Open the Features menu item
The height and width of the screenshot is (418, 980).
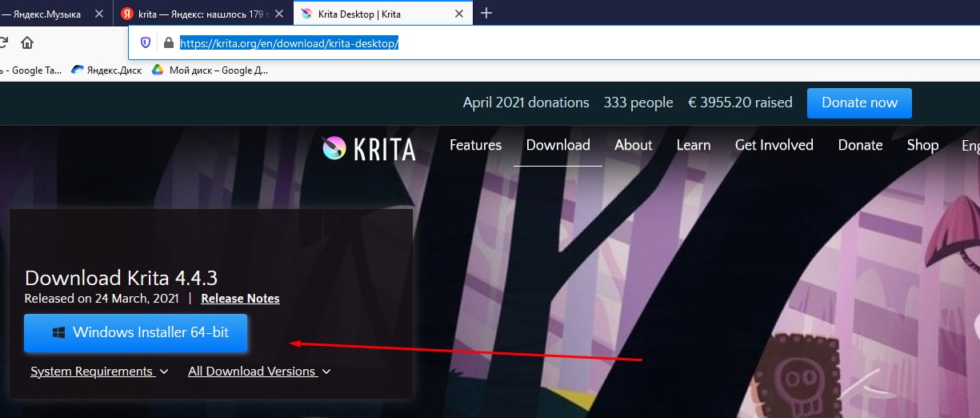coord(476,145)
